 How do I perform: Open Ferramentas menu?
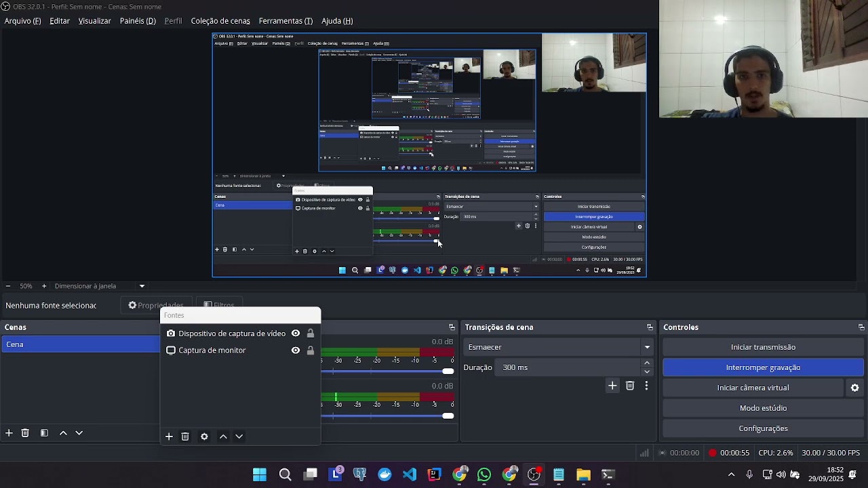click(x=285, y=21)
